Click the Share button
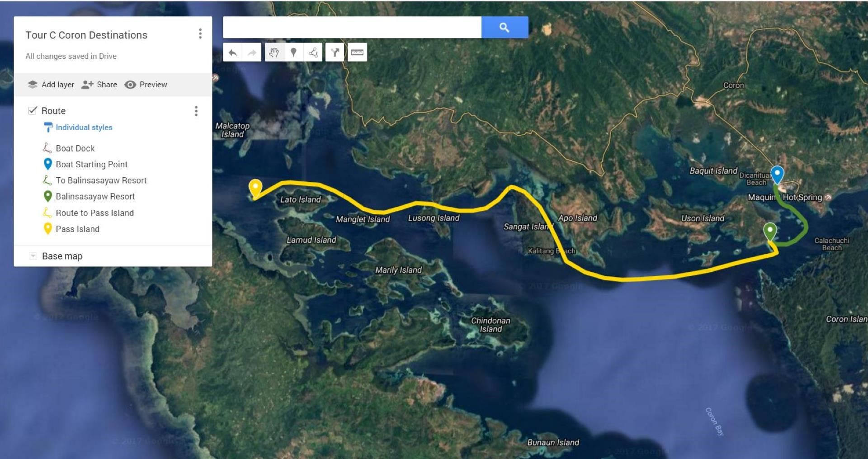The image size is (868, 459). (99, 85)
